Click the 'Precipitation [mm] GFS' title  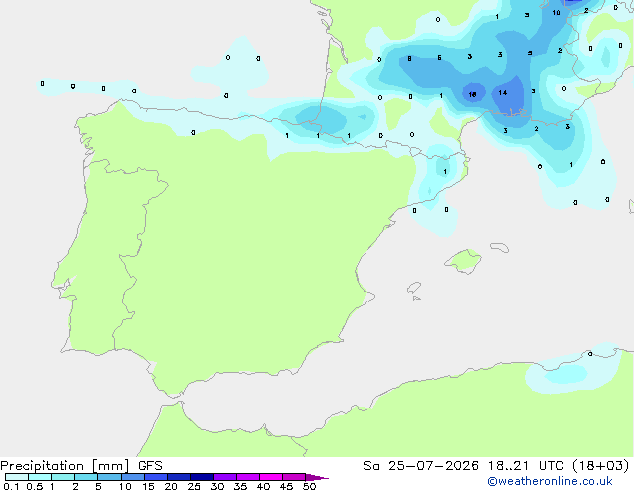pos(81,466)
